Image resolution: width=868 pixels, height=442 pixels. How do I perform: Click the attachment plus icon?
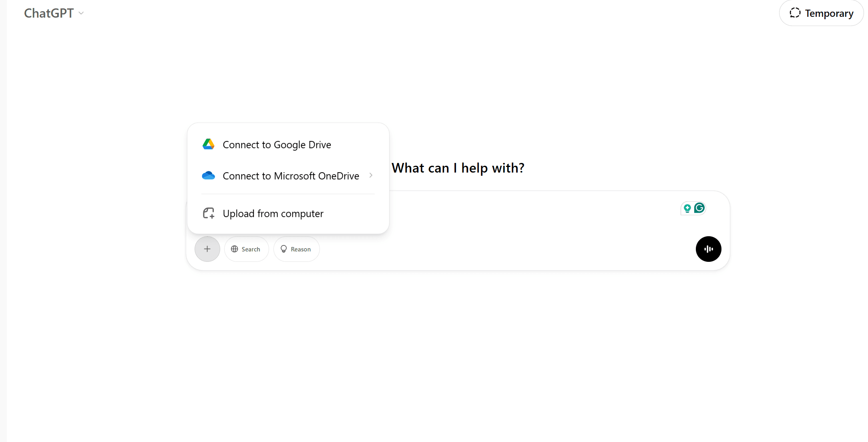click(207, 249)
